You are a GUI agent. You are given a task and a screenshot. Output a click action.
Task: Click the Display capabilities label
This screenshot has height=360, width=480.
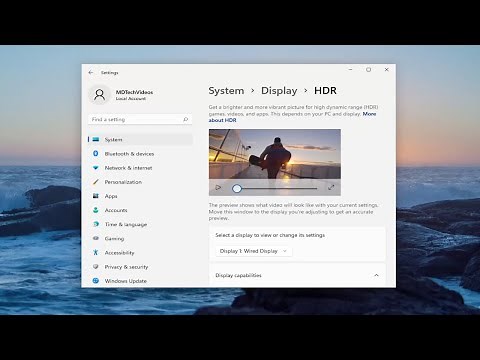238,275
